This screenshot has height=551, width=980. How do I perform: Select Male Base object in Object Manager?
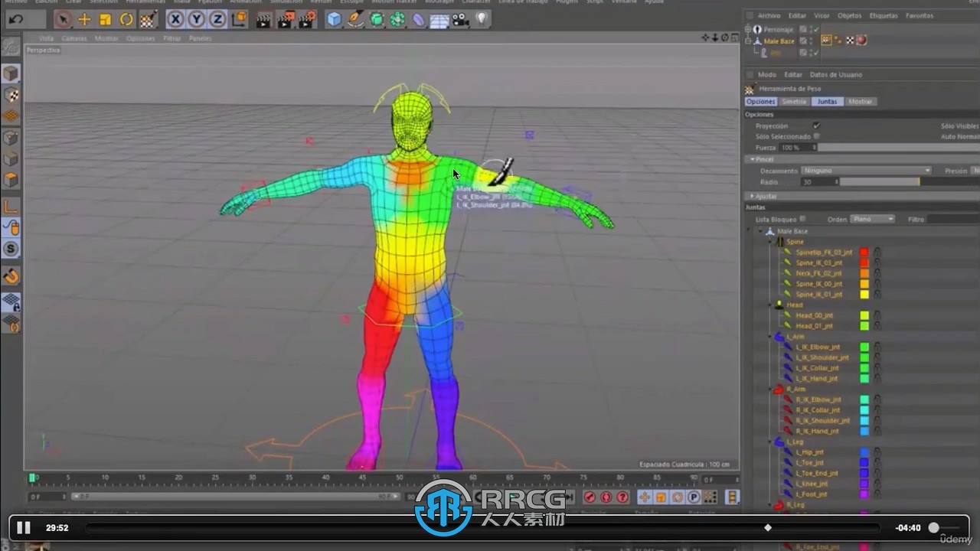click(779, 41)
